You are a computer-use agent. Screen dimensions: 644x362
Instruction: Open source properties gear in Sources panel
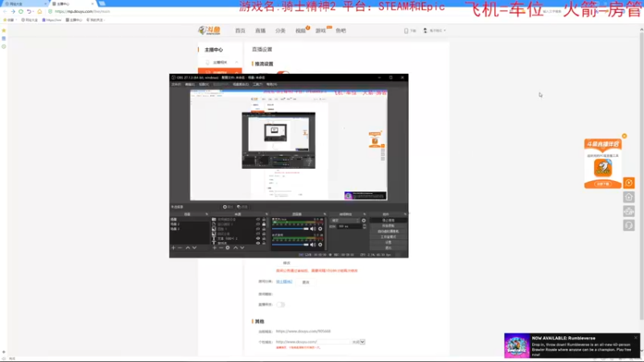coord(228,248)
